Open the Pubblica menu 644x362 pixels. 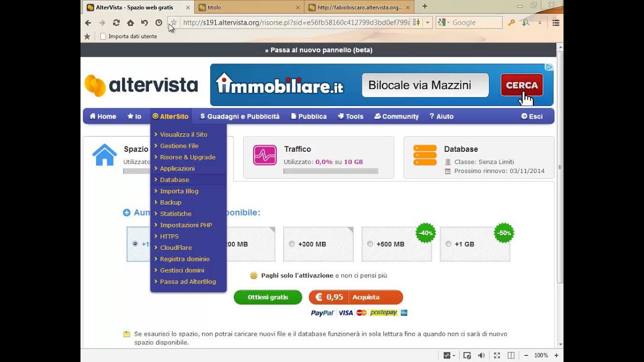coord(309,116)
